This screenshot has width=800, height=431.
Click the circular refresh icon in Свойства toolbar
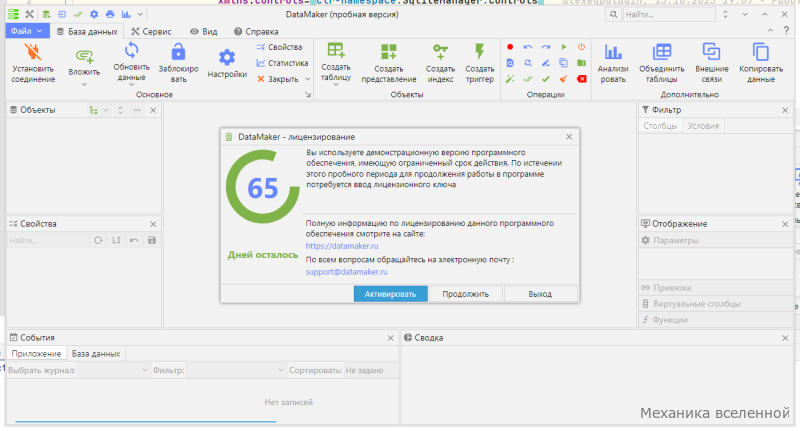(98, 240)
